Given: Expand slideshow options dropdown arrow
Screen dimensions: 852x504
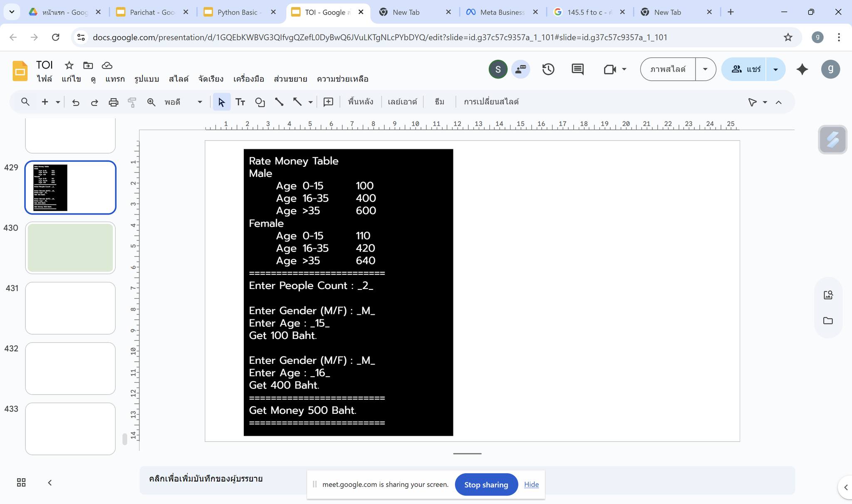Looking at the screenshot, I should (705, 69).
